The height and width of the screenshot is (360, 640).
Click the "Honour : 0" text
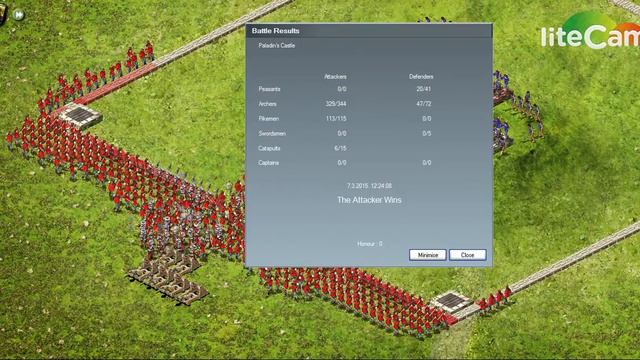point(370,244)
